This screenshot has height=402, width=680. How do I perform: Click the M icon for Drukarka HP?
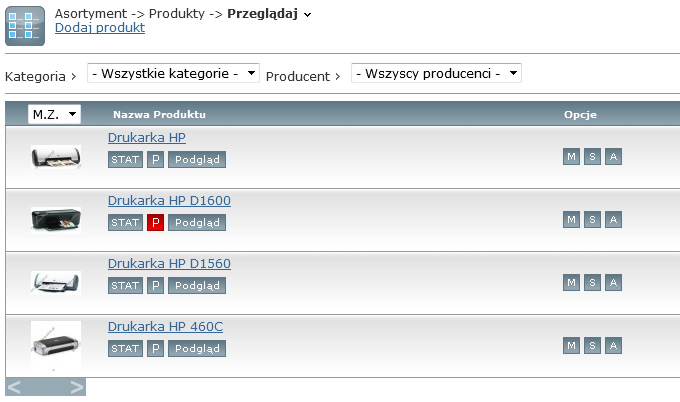(571, 157)
